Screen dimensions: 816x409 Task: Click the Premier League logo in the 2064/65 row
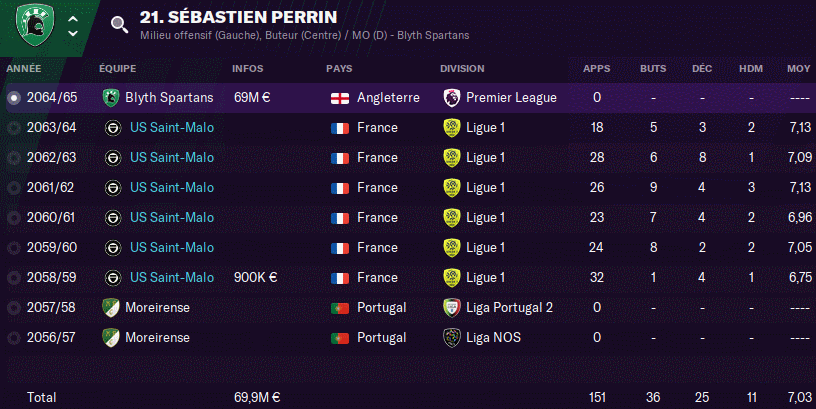452,98
